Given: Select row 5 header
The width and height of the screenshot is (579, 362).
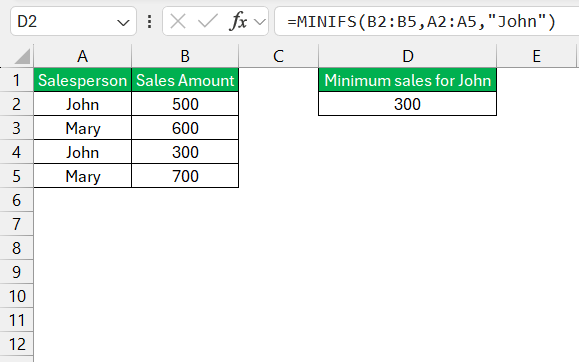Looking at the screenshot, I should click(17, 176).
